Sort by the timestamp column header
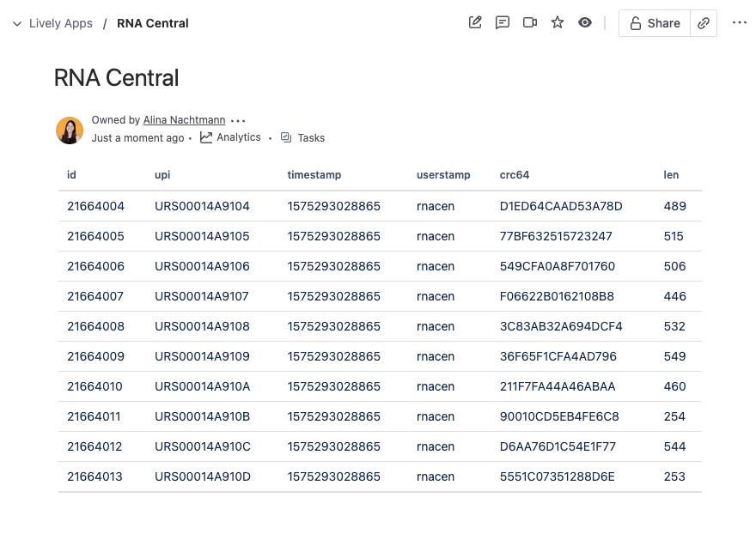Image resolution: width=756 pixels, height=540 pixels. (314, 175)
